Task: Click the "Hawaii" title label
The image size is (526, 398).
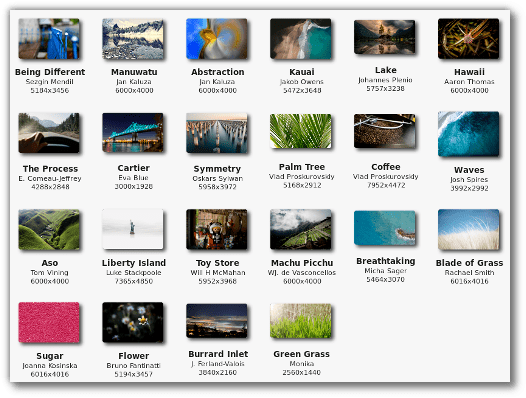Action: (x=469, y=72)
